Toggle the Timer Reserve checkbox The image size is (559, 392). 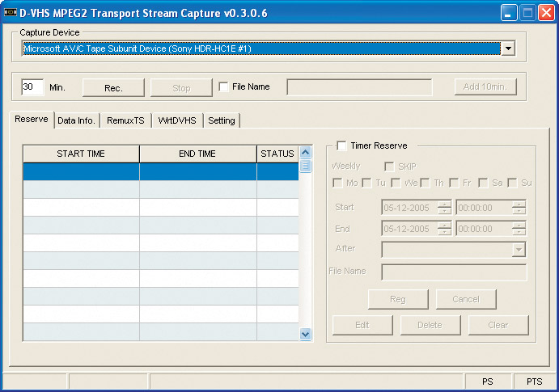[341, 145]
